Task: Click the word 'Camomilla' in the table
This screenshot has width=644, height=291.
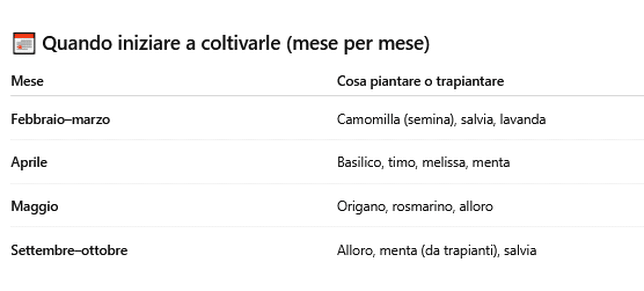Action: coord(368,119)
